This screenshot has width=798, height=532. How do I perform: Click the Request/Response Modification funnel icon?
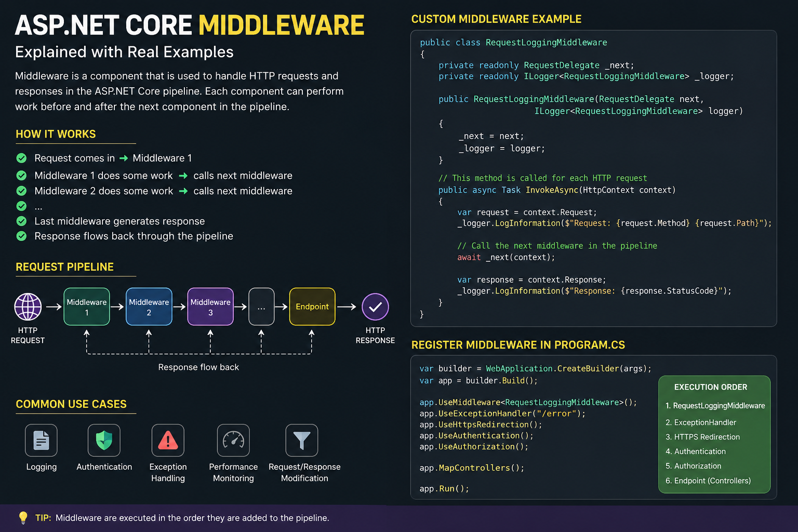302,440
